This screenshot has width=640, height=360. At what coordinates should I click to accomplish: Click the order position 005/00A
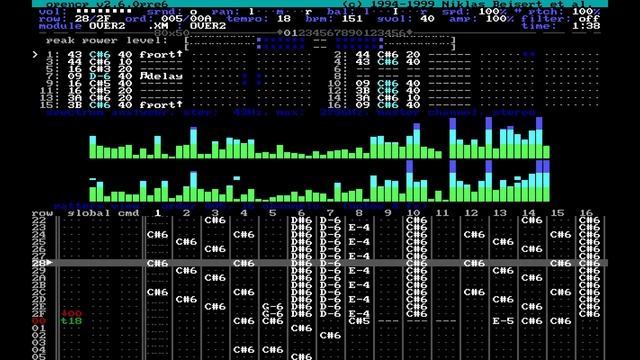(186, 19)
